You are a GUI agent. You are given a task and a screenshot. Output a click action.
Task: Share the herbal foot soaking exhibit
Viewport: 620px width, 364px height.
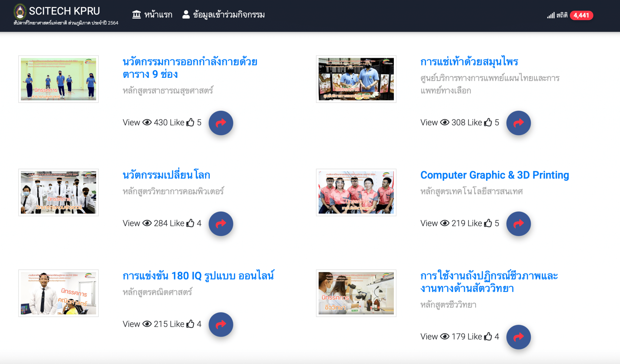[519, 123]
